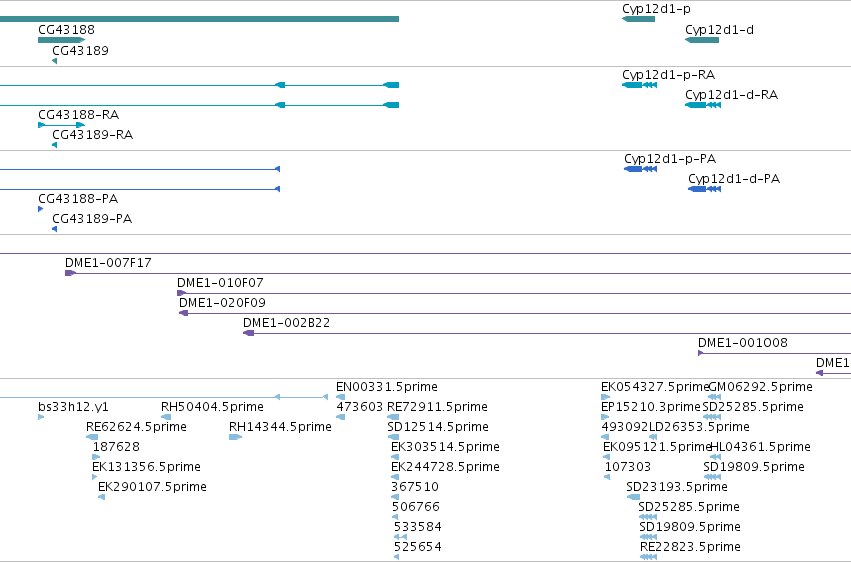
Task: Open the EK290107.5prime label
Action: click(152, 487)
